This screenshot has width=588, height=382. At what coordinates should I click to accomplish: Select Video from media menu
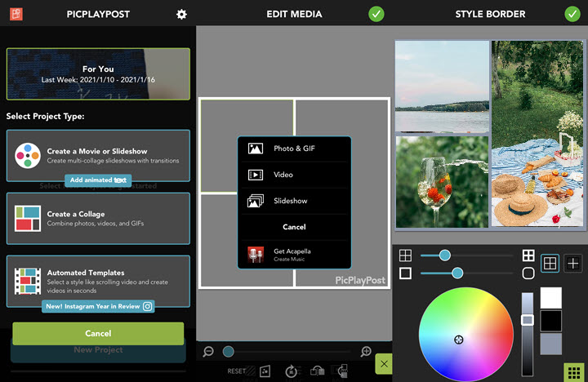294,175
